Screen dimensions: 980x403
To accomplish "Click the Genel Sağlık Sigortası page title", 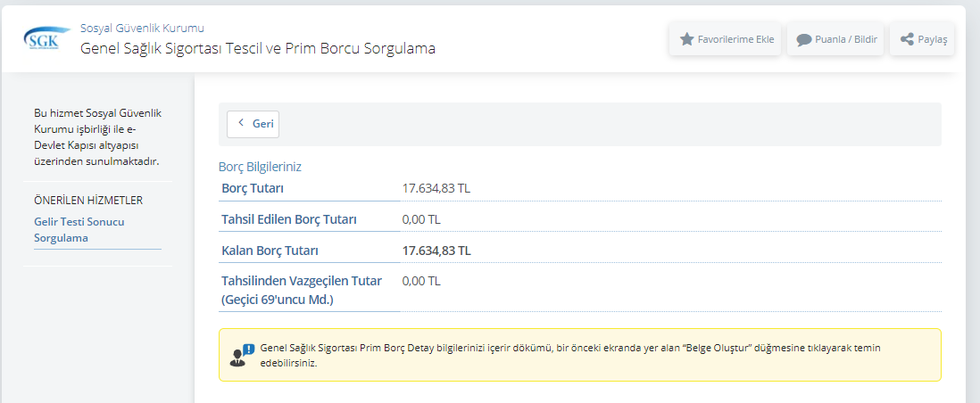I will (258, 48).
